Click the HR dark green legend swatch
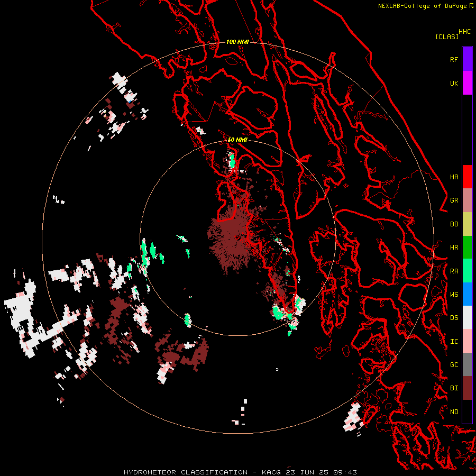Image resolution: width=476 pixels, height=476 pixels. [x=467, y=248]
